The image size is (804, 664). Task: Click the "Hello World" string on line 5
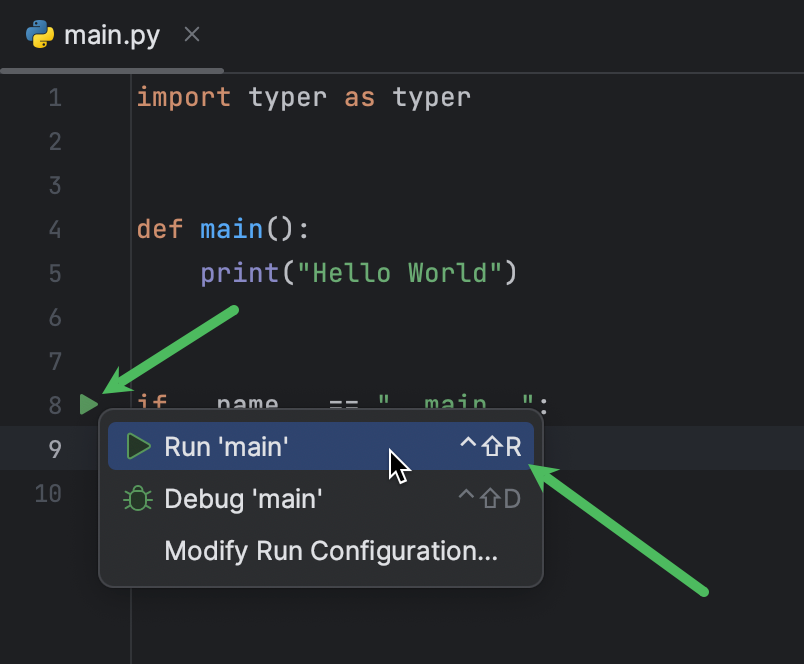(400, 273)
